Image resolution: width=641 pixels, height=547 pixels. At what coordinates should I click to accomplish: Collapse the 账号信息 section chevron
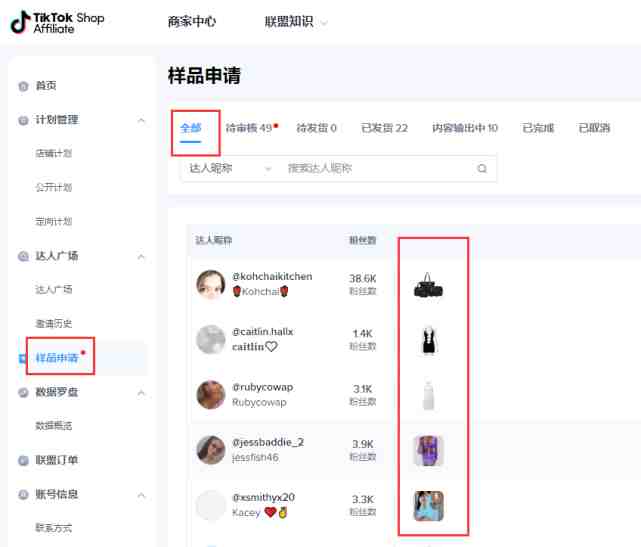[x=141, y=495]
